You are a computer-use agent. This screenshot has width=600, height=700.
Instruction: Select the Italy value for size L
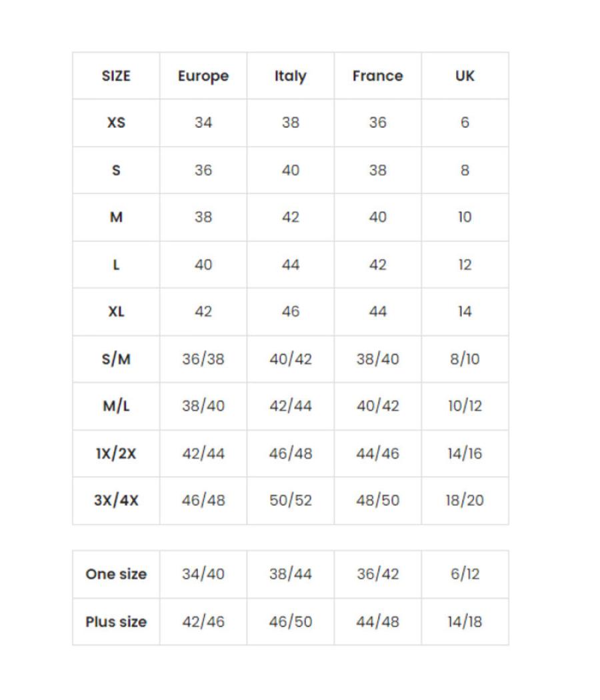tap(291, 265)
